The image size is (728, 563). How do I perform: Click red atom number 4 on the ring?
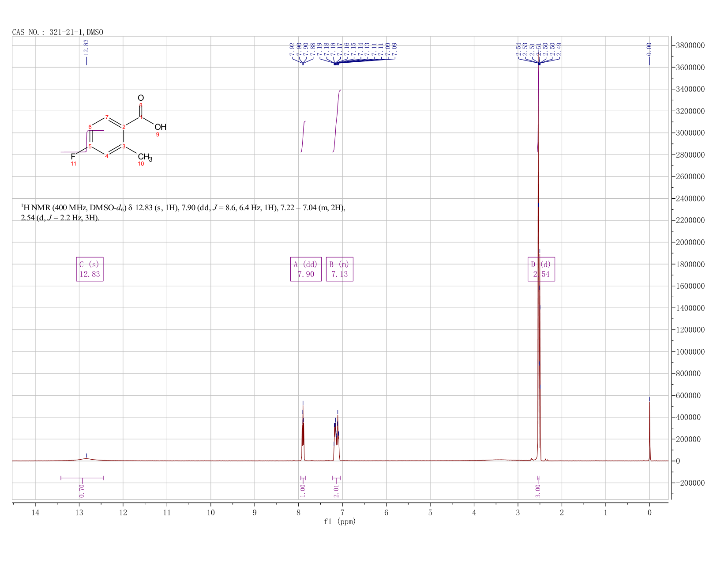107,156
